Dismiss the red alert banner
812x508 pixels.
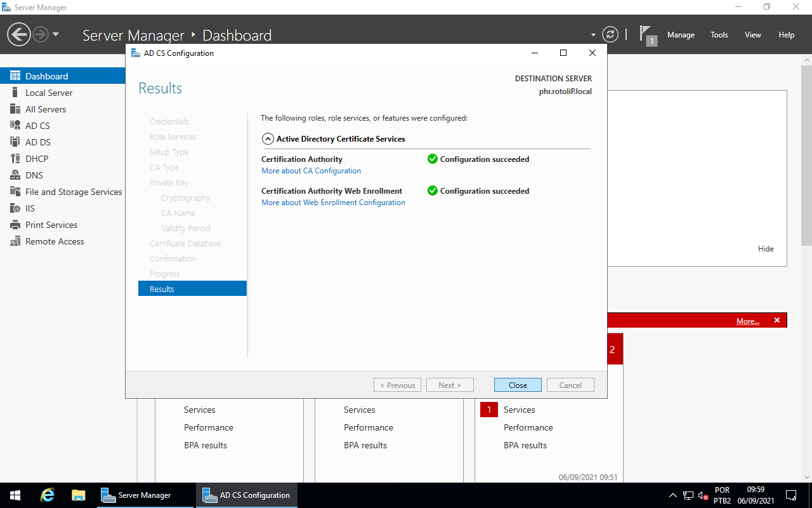coord(777,321)
